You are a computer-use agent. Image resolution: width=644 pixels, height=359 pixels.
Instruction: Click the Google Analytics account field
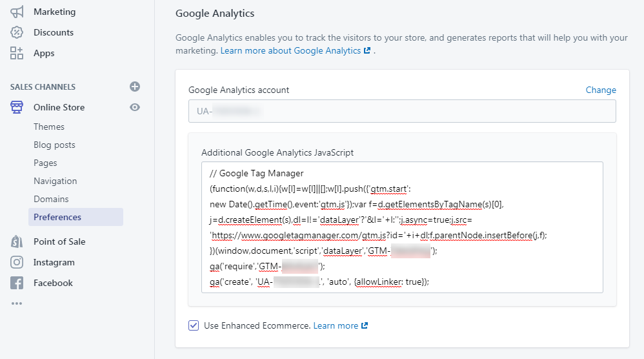click(402, 111)
